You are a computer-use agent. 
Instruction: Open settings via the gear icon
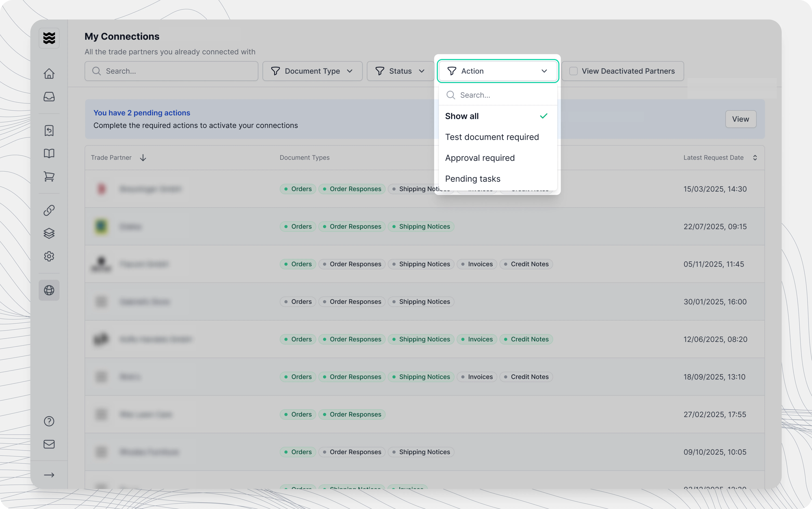tap(49, 256)
